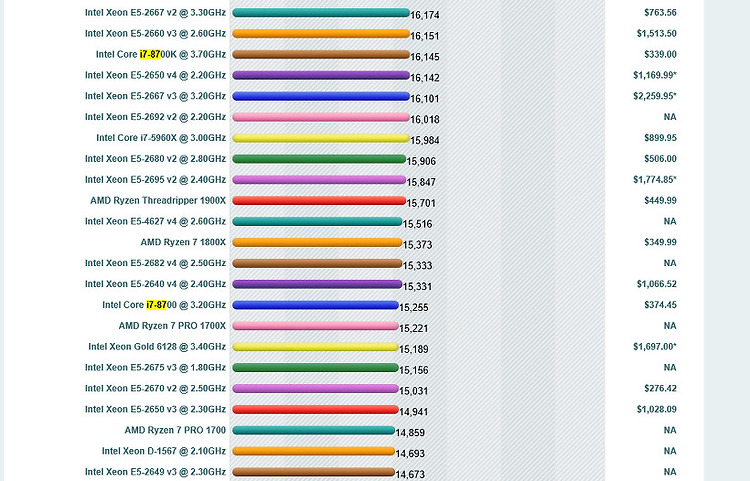Open the Intel Xeon E5-2649 v3 @ 2.30GHz link
Viewport: 750px width, 481px height.
pyautogui.click(x=155, y=472)
